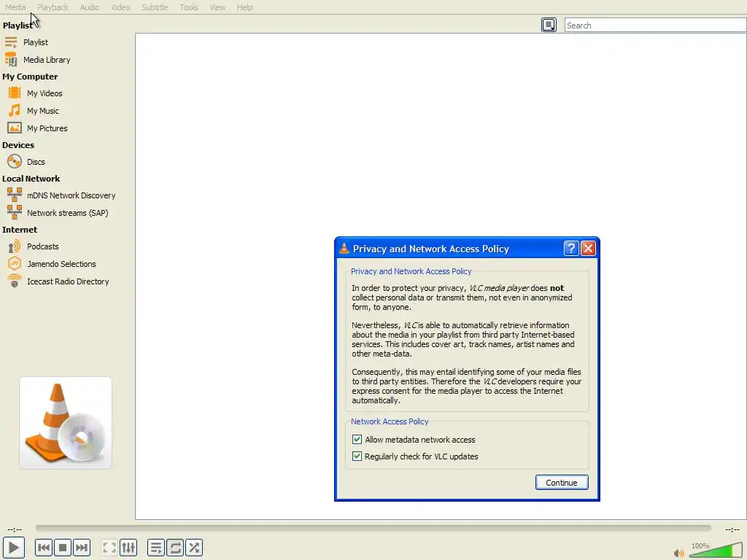Image resolution: width=747 pixels, height=560 pixels.
Task: Toggle loop repeat mode
Action: [x=175, y=548]
